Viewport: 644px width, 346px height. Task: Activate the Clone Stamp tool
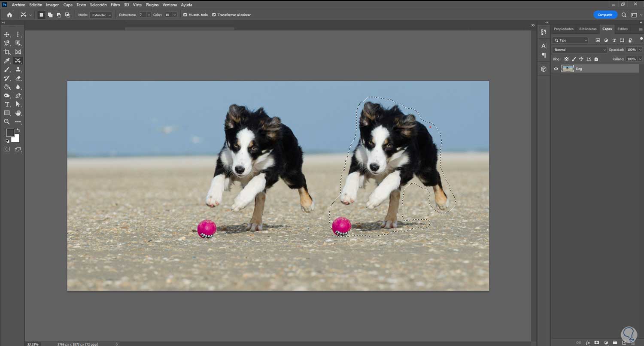pyautogui.click(x=18, y=70)
